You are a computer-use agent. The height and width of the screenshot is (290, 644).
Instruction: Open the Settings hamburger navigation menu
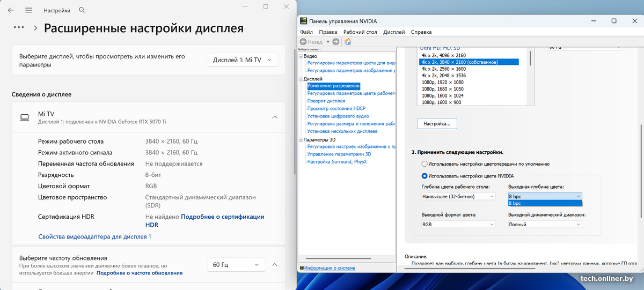pos(28,10)
